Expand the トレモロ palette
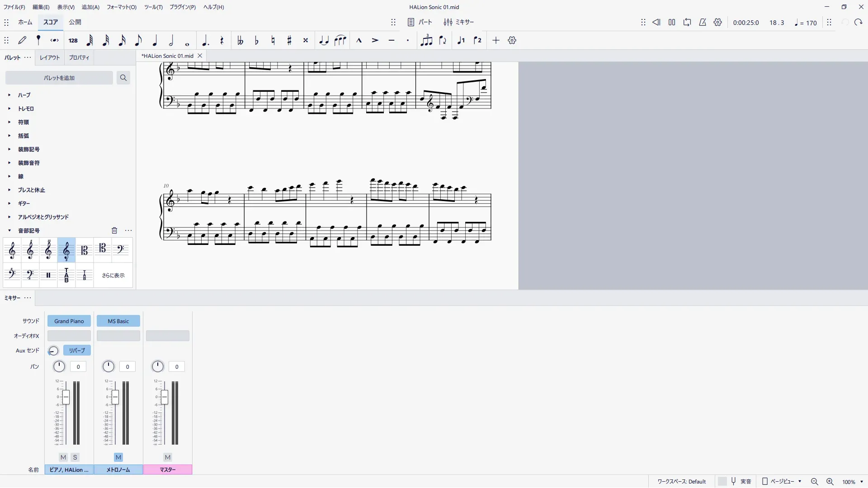The width and height of the screenshot is (868, 488). 9,108
